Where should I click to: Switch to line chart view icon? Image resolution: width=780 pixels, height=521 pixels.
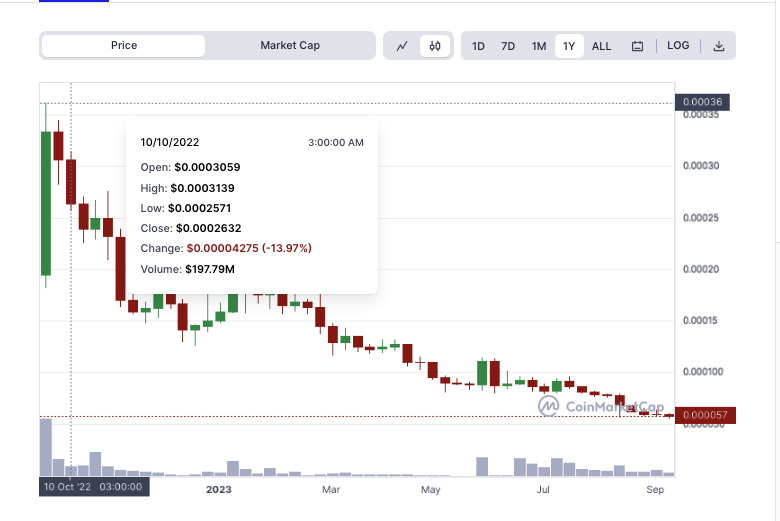click(x=402, y=46)
